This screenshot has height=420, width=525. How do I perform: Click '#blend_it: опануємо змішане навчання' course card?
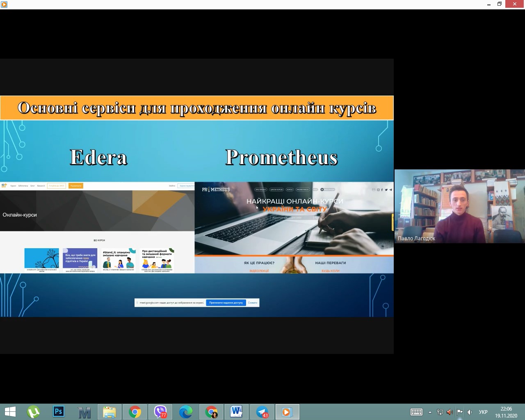(119, 260)
